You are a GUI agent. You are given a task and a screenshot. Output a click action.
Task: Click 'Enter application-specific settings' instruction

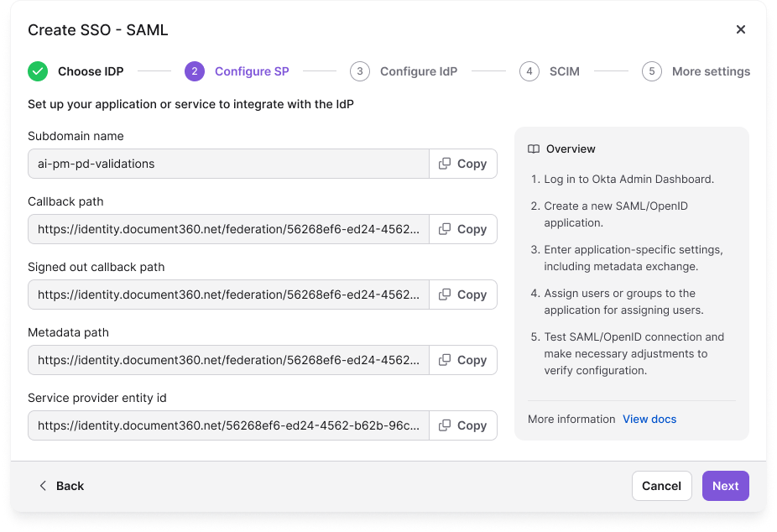[634, 258]
